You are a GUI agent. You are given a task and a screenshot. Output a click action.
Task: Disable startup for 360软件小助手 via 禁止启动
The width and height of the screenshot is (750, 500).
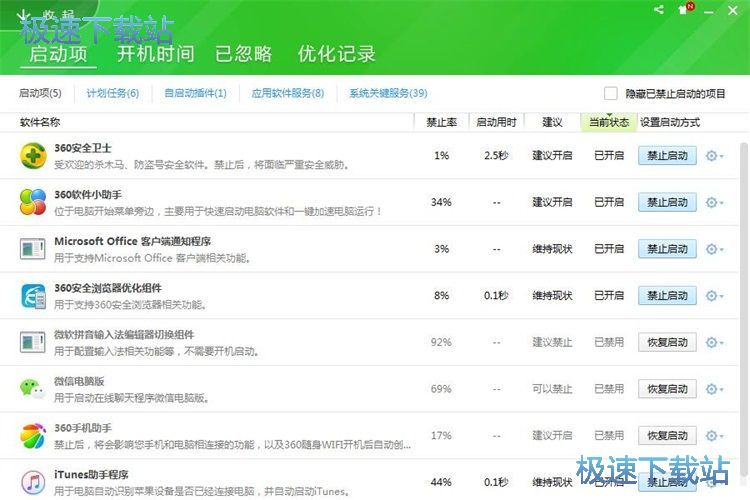tap(667, 202)
